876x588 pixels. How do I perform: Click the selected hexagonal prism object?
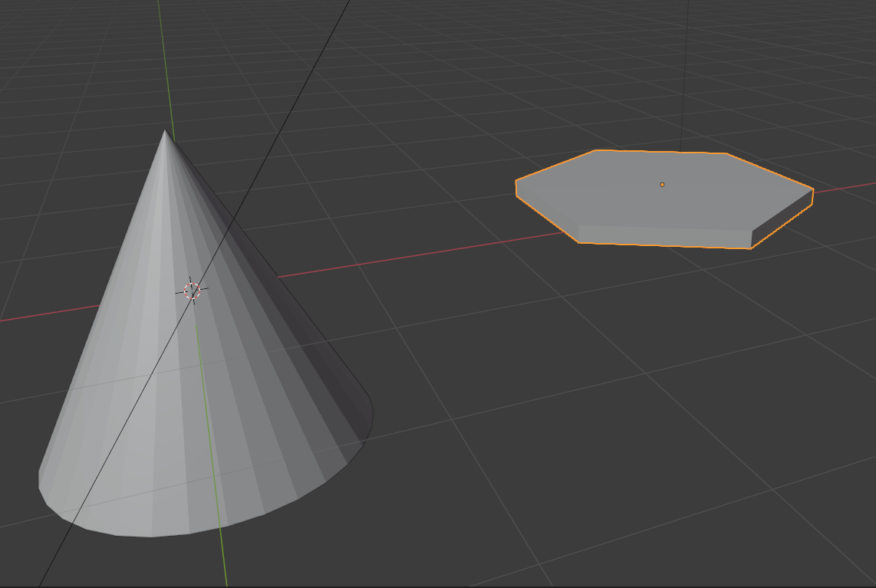[x=664, y=200]
